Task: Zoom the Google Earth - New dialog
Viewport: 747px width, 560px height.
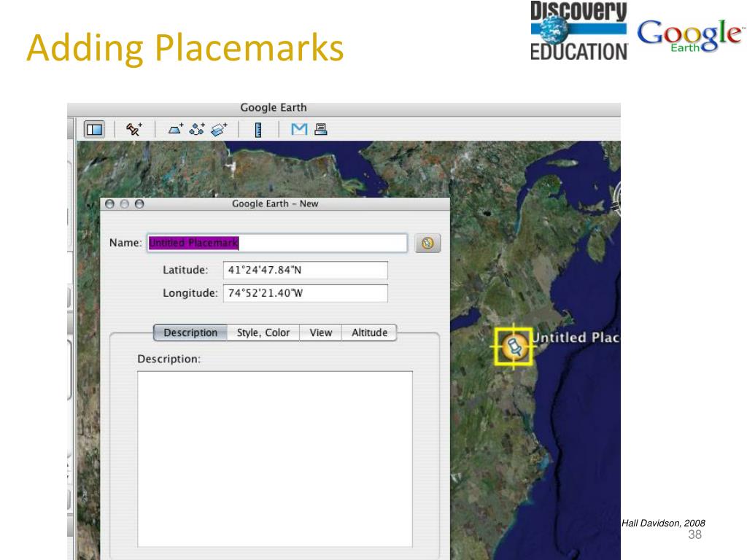Action: tap(139, 204)
